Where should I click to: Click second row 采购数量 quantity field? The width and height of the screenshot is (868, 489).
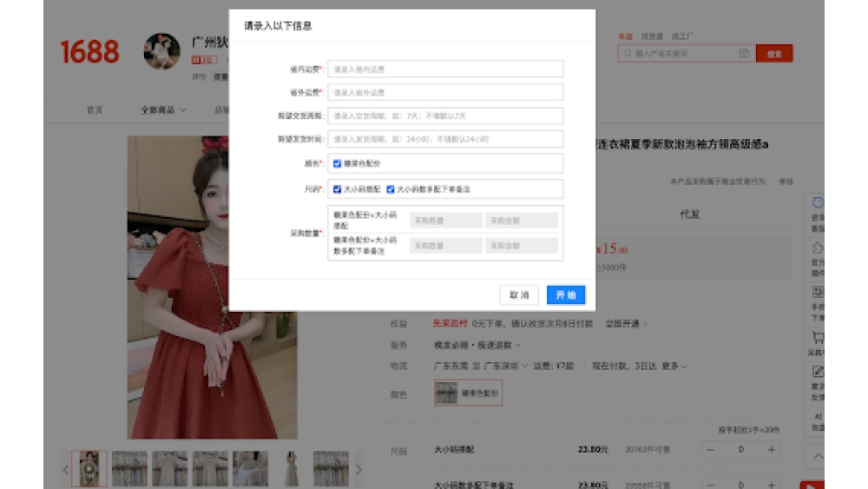pyautogui.click(x=445, y=245)
